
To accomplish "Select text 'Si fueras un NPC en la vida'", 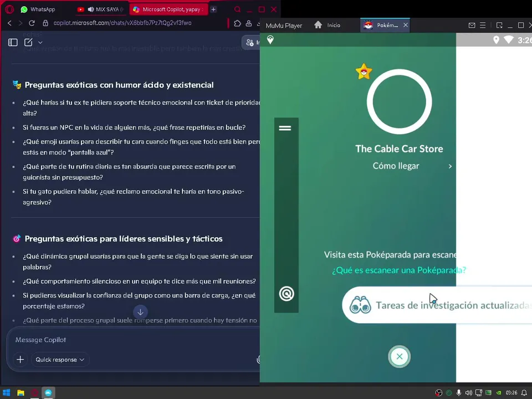I will click(x=134, y=127).
